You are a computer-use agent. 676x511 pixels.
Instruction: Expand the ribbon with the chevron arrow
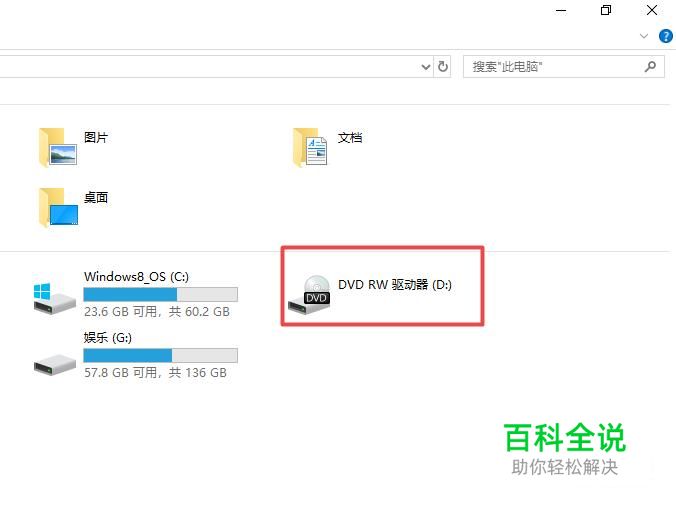(x=644, y=36)
